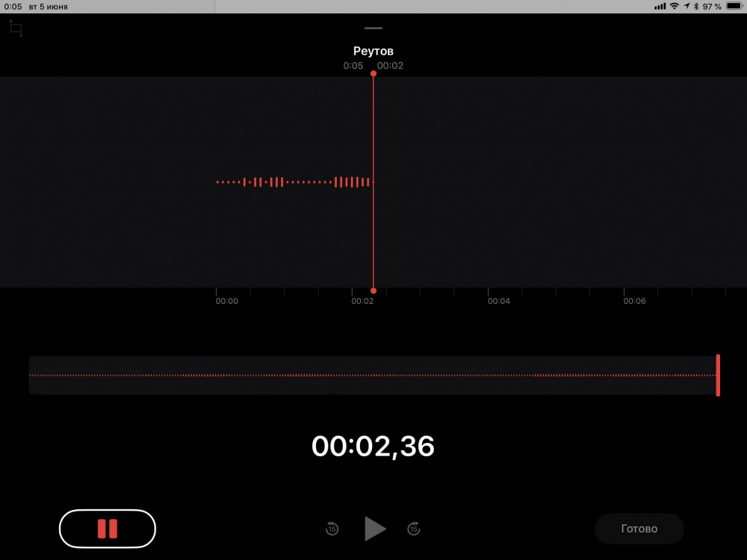This screenshot has width=747, height=560.
Task: Tap the recording title Реутов
Action: (x=373, y=51)
